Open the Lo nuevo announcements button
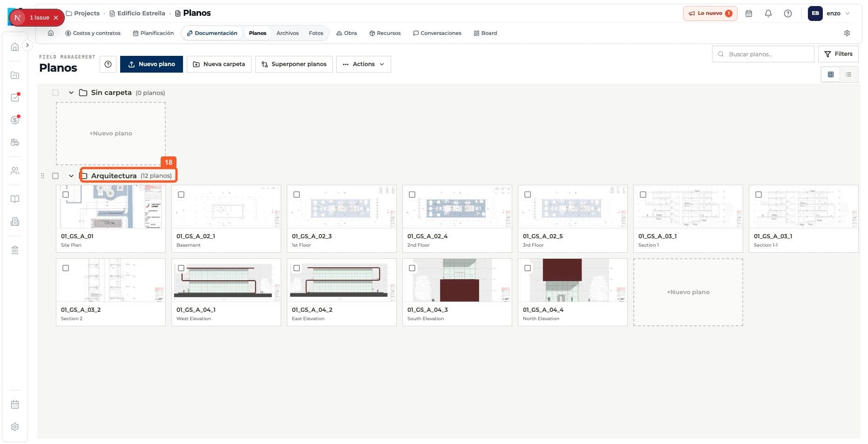 (x=710, y=13)
